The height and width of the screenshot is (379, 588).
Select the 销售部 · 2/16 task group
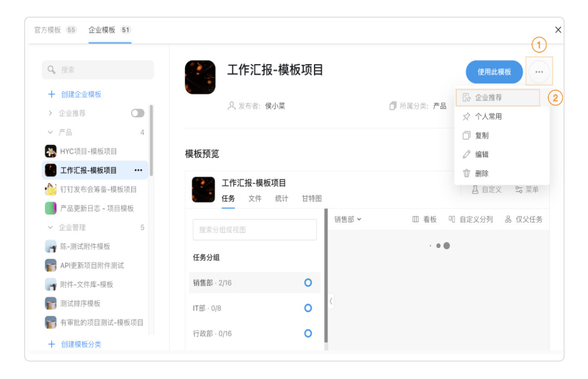click(x=255, y=283)
